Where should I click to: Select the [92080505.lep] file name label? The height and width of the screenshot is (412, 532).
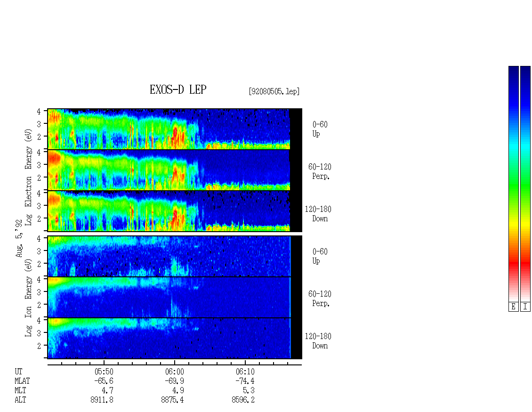[274, 91]
